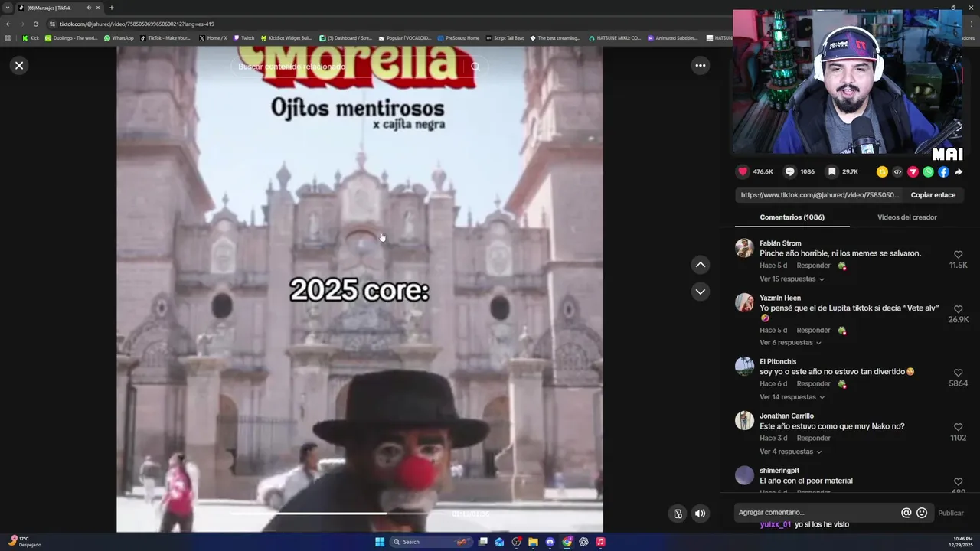This screenshot has width=980, height=551.
Task: Click the magnifier icon in video search
Action: pos(475,67)
